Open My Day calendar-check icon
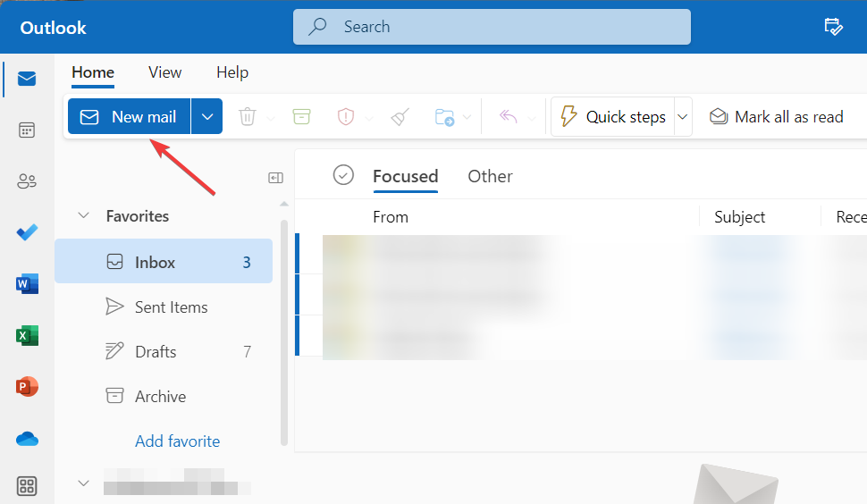 [x=833, y=27]
